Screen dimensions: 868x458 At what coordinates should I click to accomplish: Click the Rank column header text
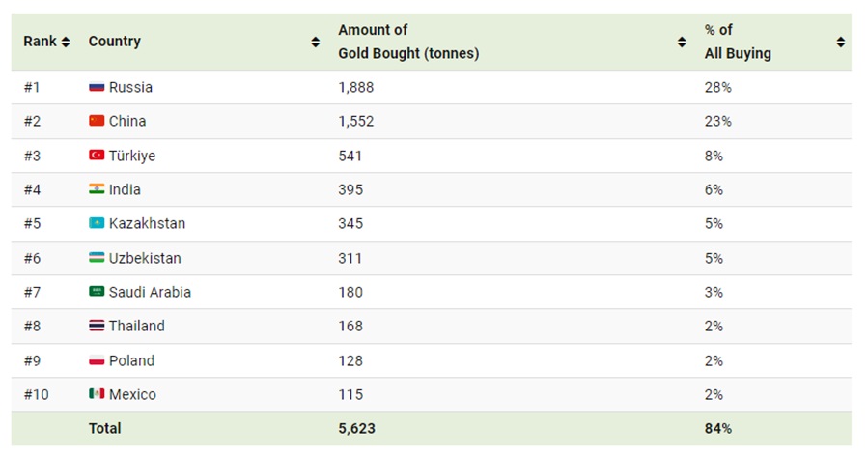coord(40,42)
